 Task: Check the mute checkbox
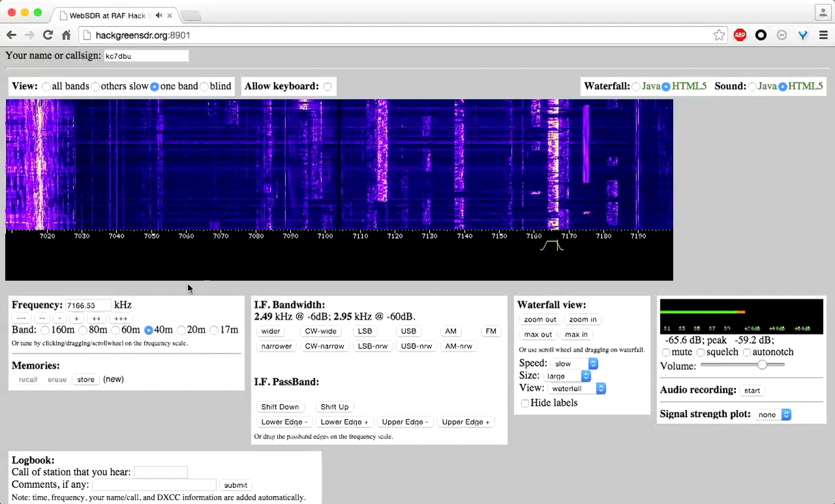click(666, 353)
